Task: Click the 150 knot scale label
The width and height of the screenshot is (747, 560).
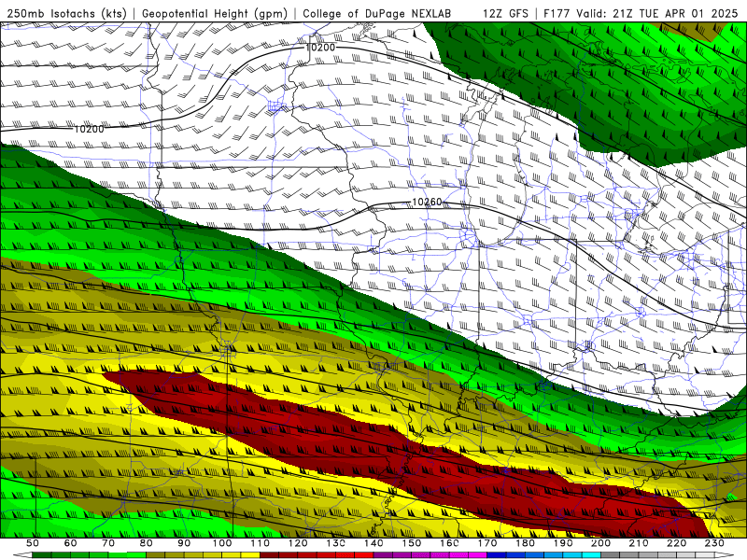Action: click(x=412, y=543)
